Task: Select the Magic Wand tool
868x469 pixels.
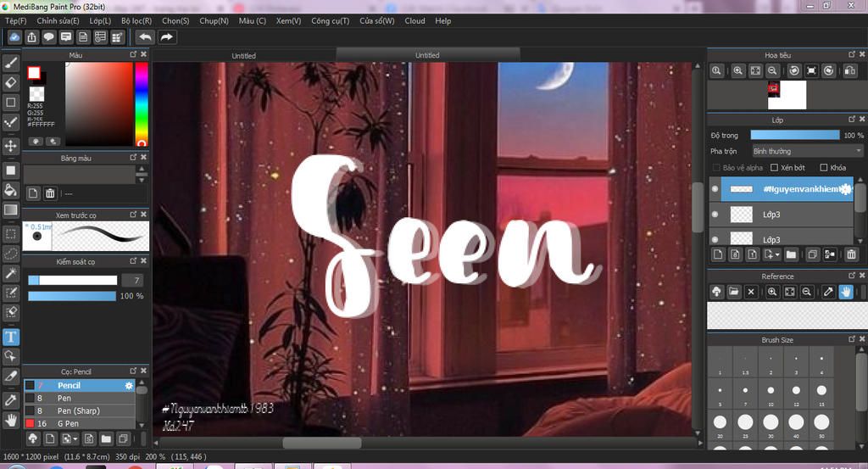Action: 10,273
